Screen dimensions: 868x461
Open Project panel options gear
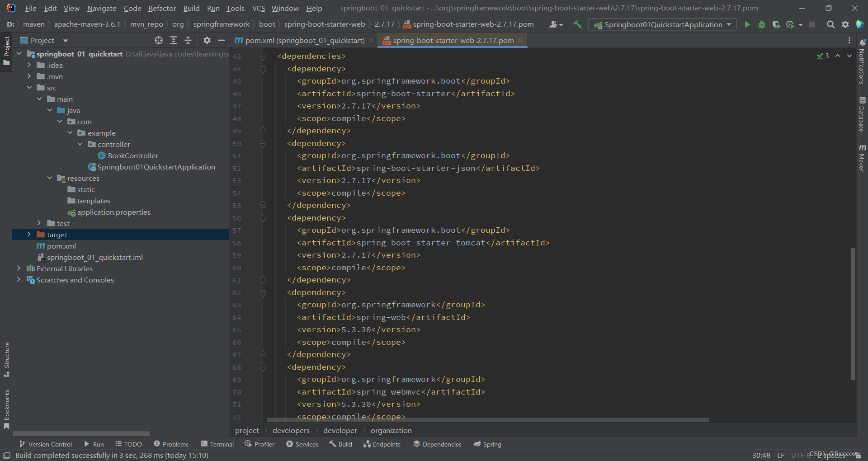pyautogui.click(x=207, y=40)
